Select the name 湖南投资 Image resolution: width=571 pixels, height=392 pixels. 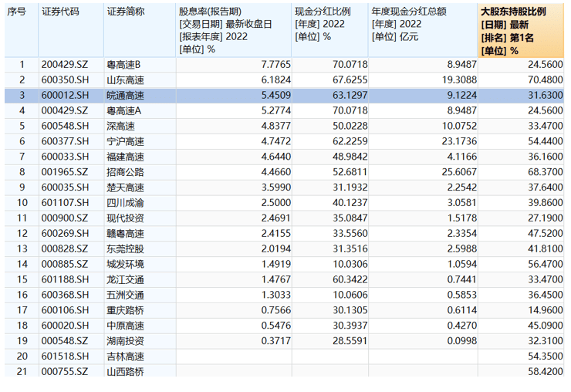point(126,341)
